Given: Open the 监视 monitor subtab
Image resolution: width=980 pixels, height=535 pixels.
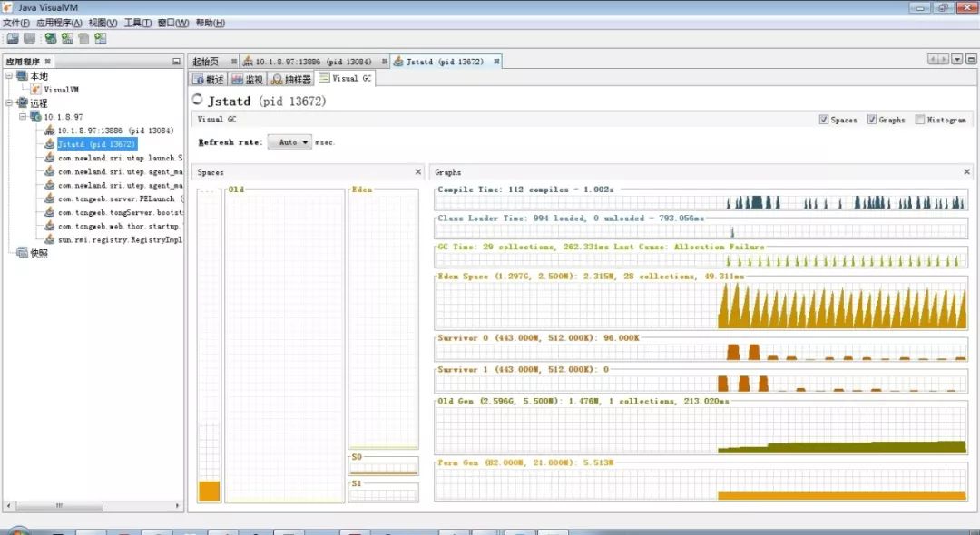Looking at the screenshot, I should point(248,79).
